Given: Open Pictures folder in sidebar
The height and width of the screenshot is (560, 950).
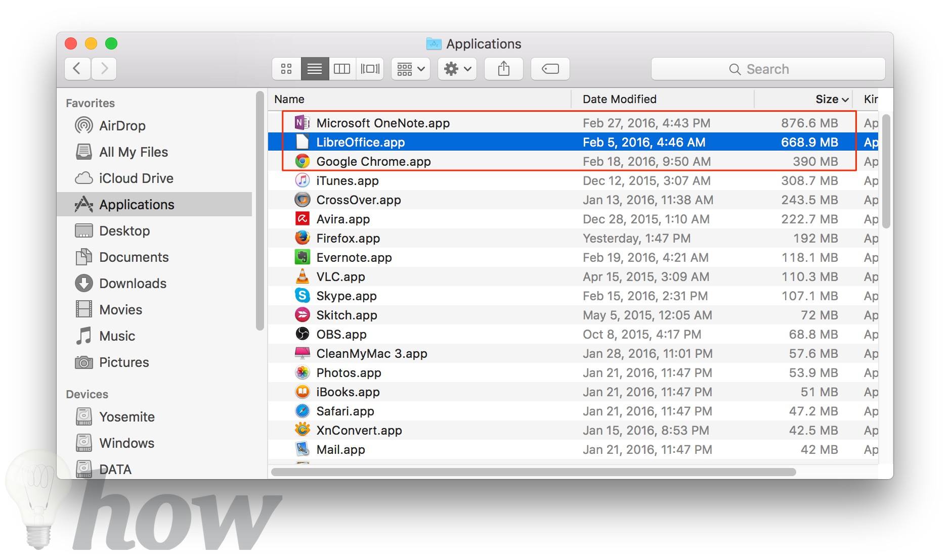Looking at the screenshot, I should point(154,362).
